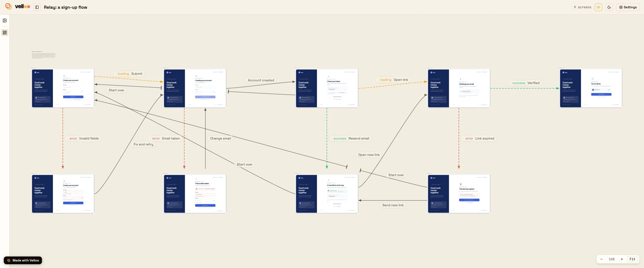
Task: Select the A new link is on its way thumbnail
Action: pos(327,194)
